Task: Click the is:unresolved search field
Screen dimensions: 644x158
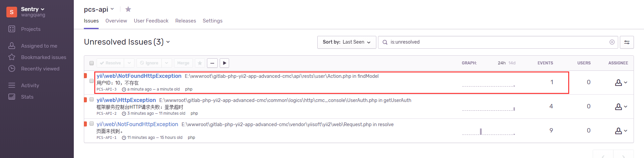Action: pos(496,42)
